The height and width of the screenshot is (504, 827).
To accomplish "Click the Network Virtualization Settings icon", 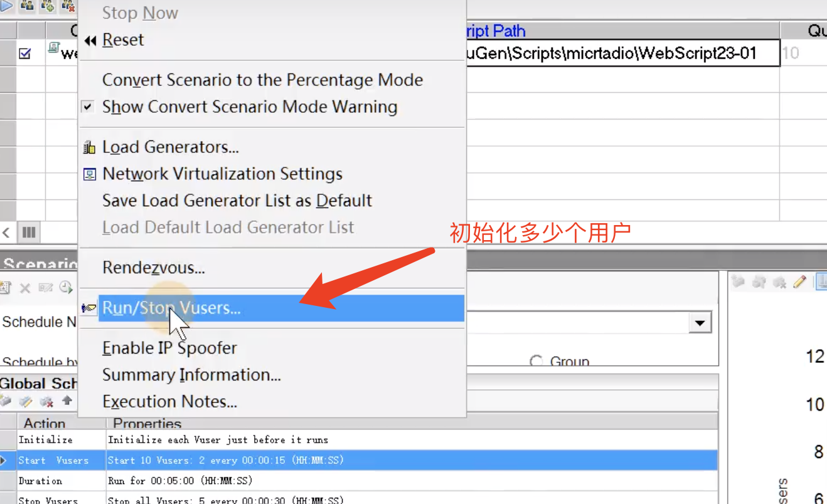I will click(x=90, y=174).
